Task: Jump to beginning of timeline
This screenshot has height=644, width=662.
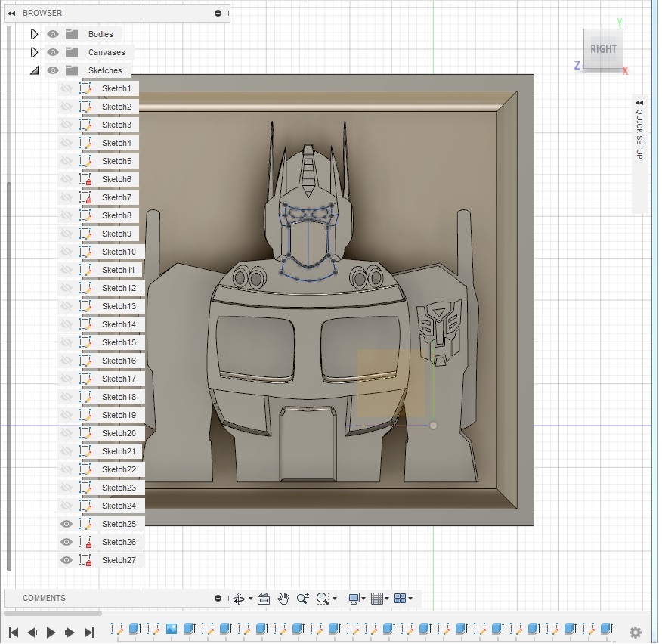Action: pos(14,633)
